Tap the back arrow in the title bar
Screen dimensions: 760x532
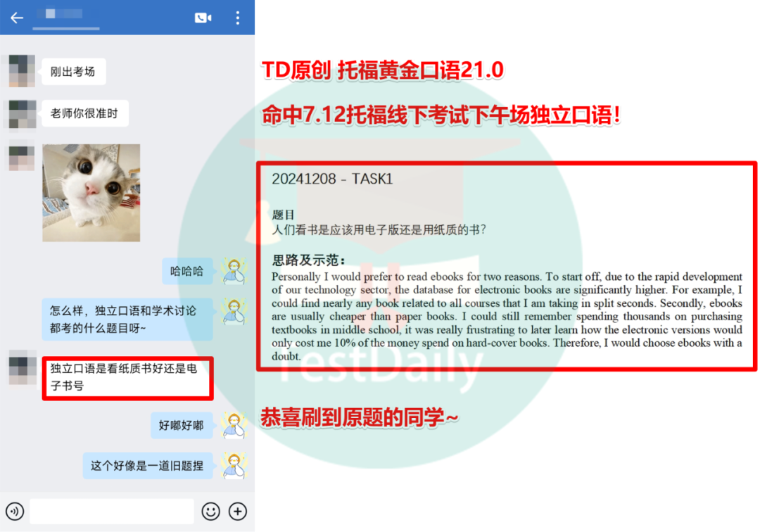click(15, 18)
